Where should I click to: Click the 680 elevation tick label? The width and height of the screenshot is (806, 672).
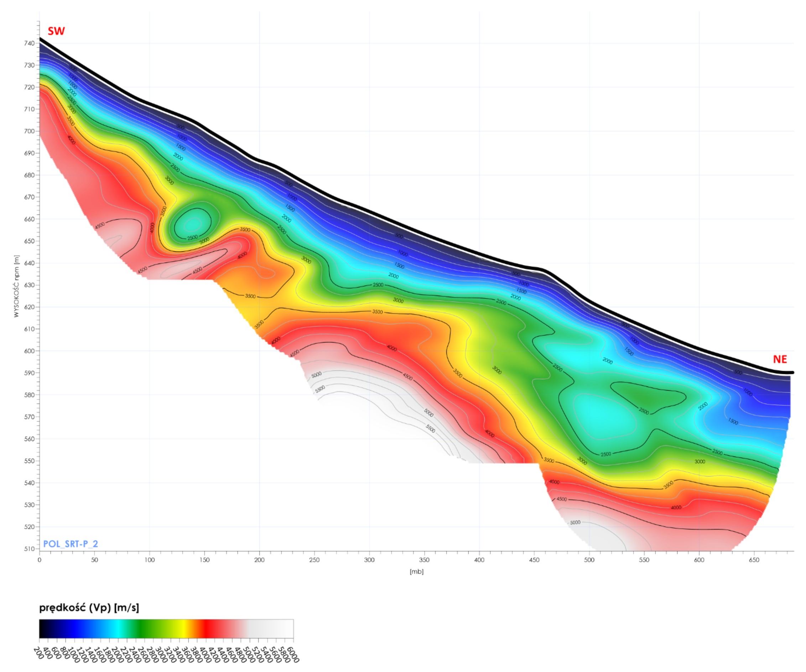(x=29, y=175)
